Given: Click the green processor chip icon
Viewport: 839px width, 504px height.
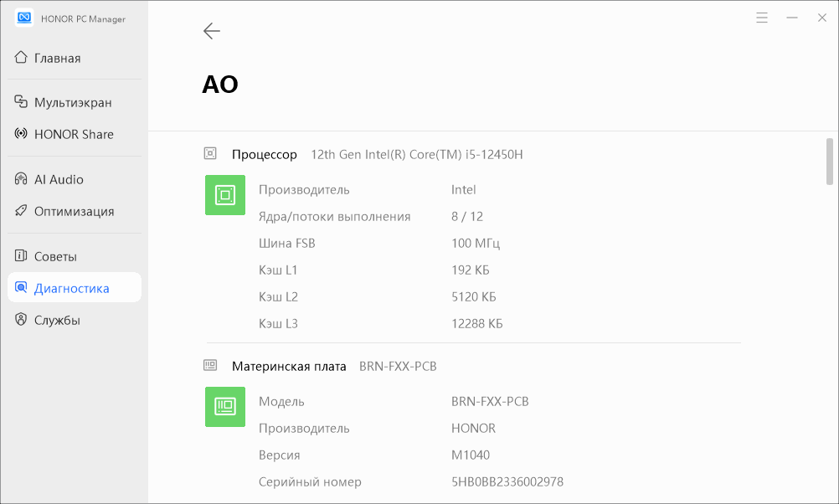Looking at the screenshot, I should 225,195.
